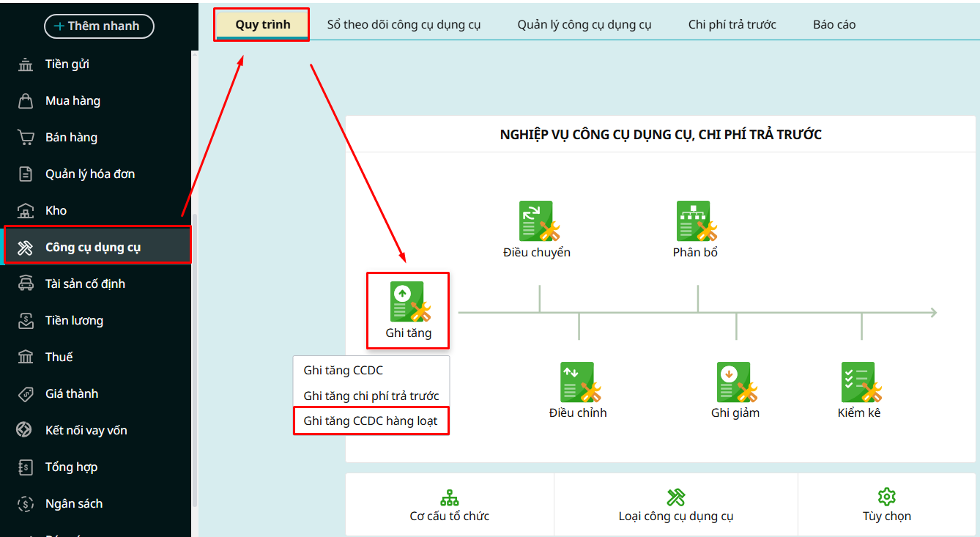This screenshot has height=537, width=980.
Task: Click the Ghi giảm workflow icon
Action: coord(735,382)
